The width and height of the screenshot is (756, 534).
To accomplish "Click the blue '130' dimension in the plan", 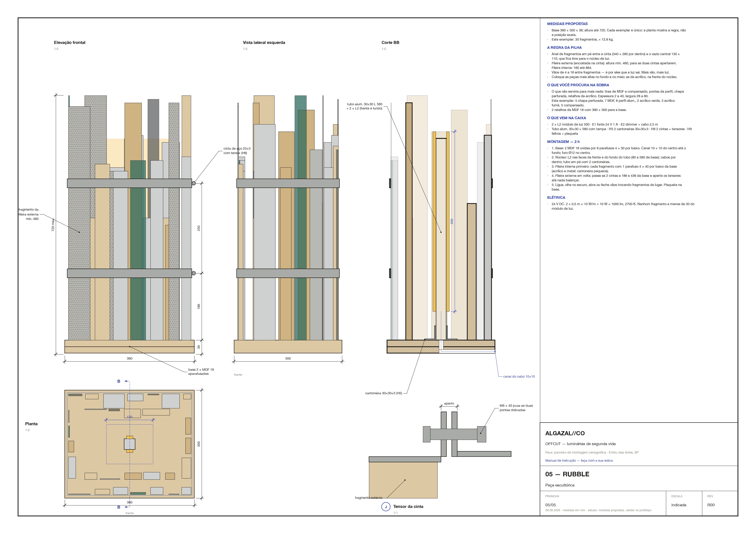I will (130, 417).
